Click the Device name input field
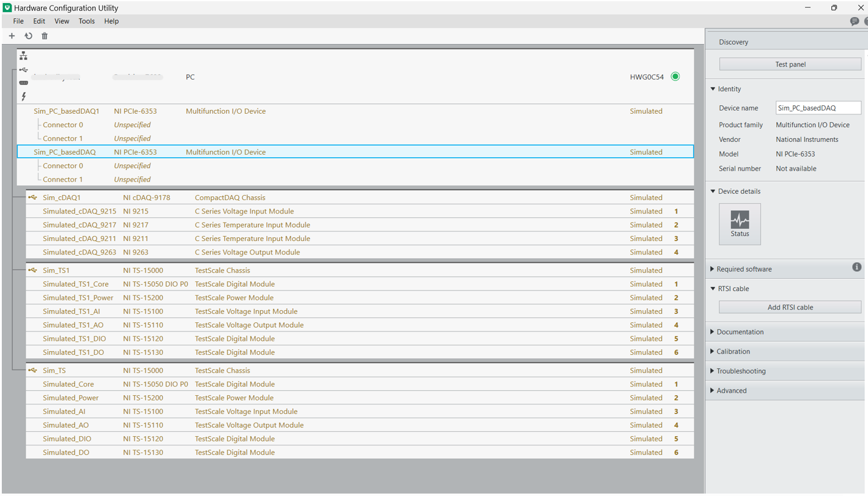Image resolution: width=868 pixels, height=496 pixels. (818, 108)
